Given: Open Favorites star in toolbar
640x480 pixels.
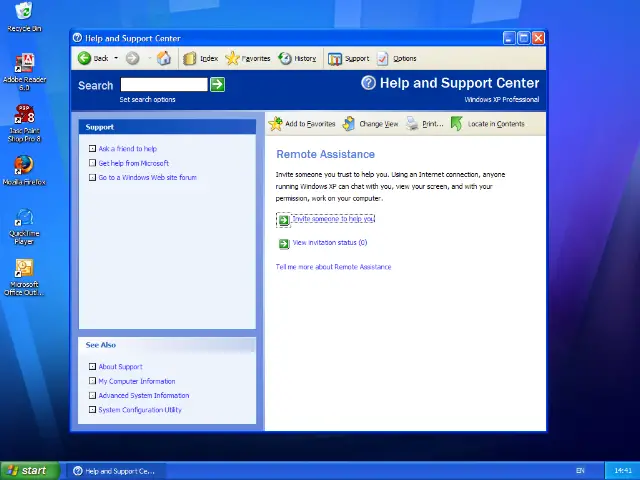Looking at the screenshot, I should [x=232, y=58].
